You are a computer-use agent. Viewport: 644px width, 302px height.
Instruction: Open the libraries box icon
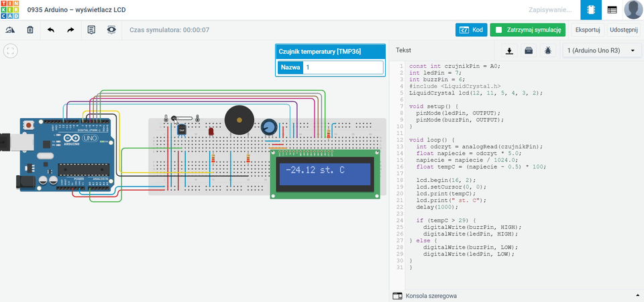(529, 50)
